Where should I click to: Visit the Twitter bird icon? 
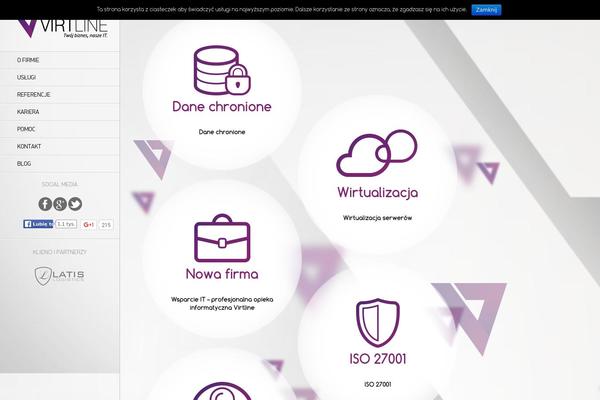[x=75, y=204]
